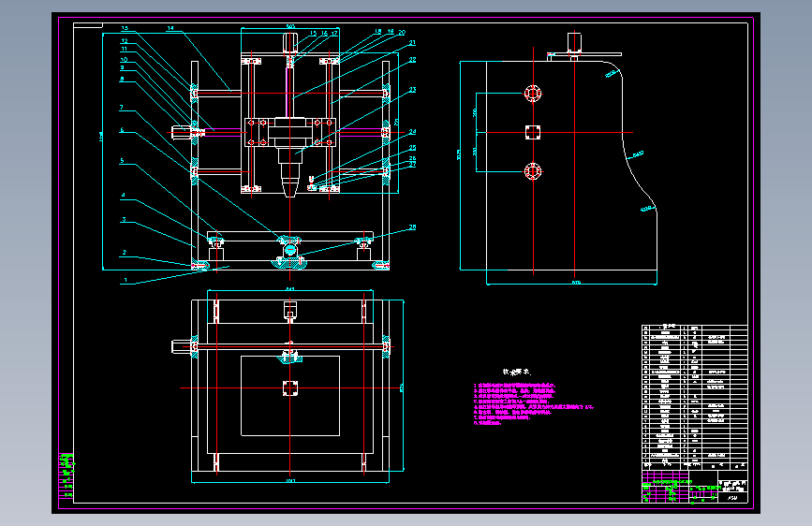The image size is (812, 526).
Task: Select the lower circular hole in side view
Action: 533,171
